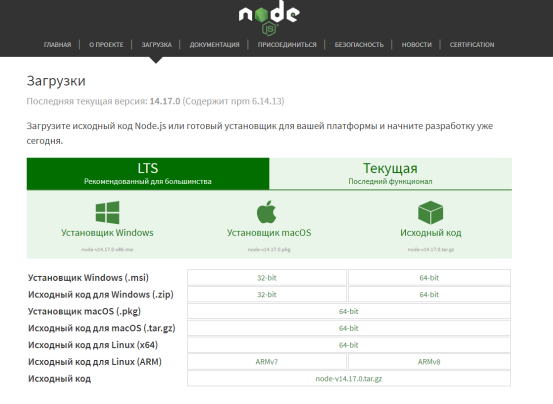Switch to the Текущая tab
This screenshot has width=553, height=404.
point(390,174)
